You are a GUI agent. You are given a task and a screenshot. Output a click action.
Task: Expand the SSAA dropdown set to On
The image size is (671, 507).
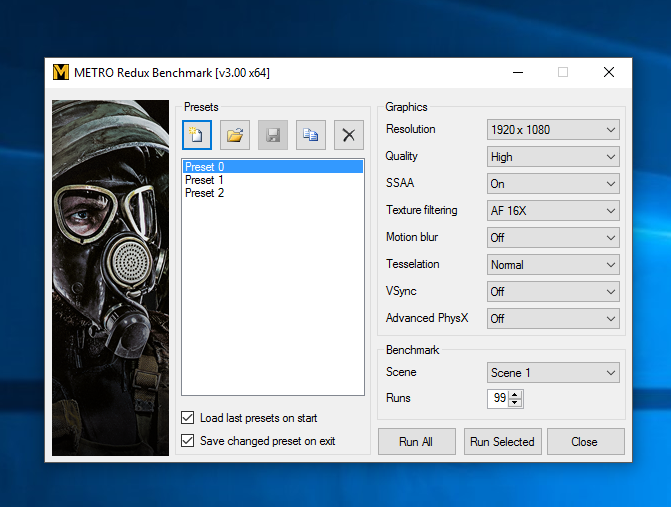(x=553, y=184)
